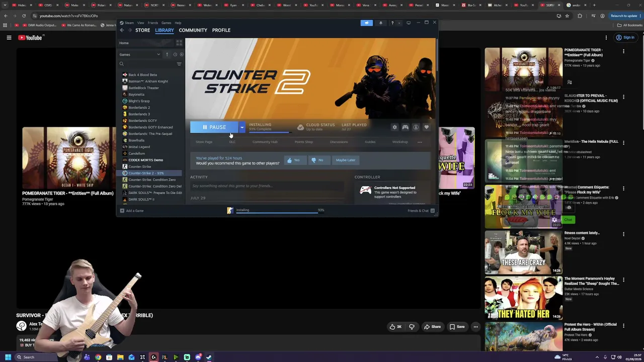Open the Workshop link
Screen dimensions: 644x362
pyautogui.click(x=400, y=142)
